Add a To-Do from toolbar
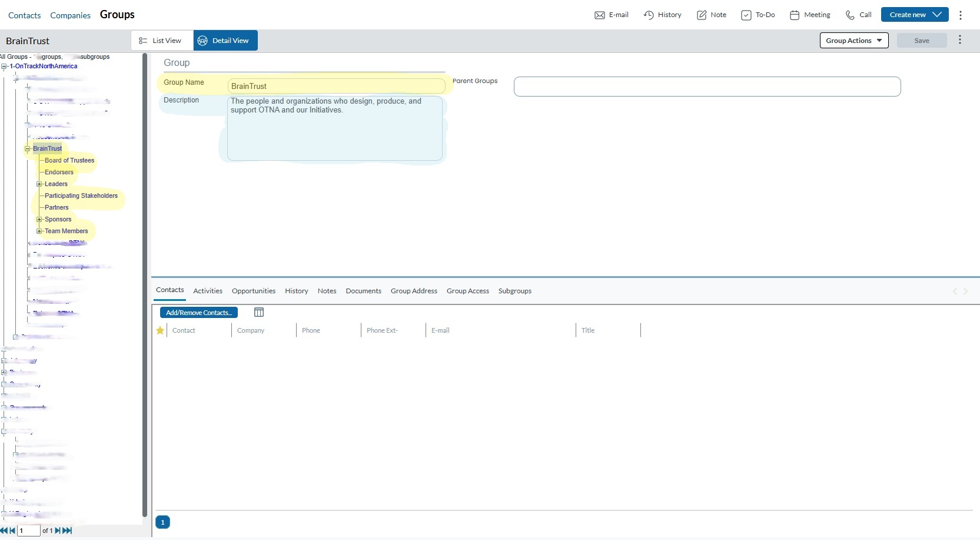 (746, 15)
